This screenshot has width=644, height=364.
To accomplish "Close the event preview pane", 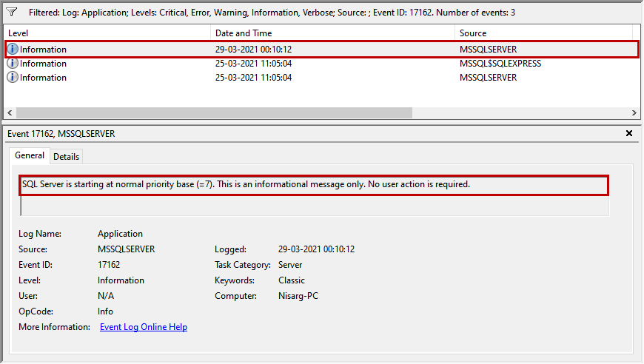I will [629, 134].
